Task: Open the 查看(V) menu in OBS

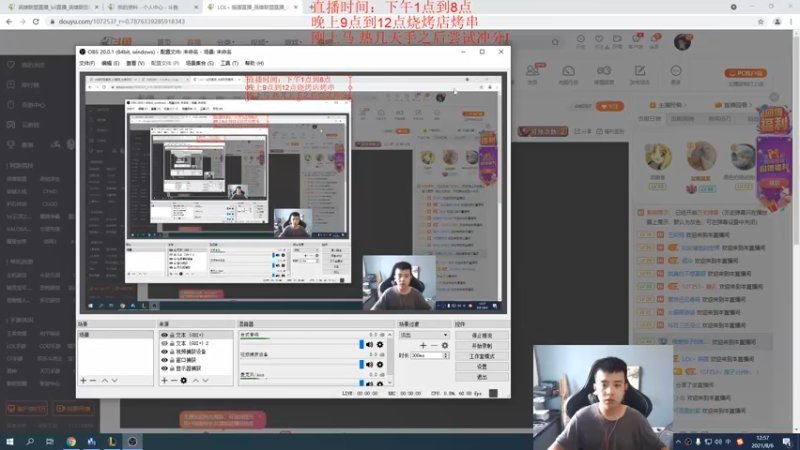Action: coord(135,63)
